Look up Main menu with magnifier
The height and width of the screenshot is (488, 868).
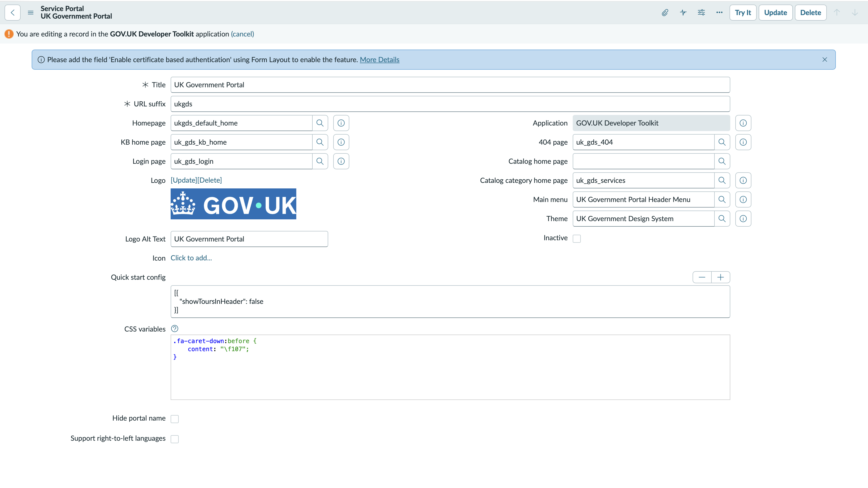pos(722,200)
